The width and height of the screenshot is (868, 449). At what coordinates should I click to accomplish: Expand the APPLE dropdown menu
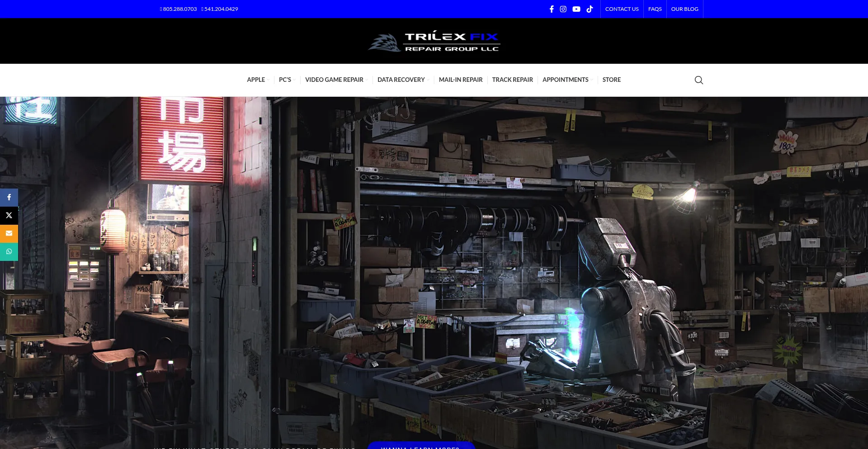pyautogui.click(x=256, y=80)
